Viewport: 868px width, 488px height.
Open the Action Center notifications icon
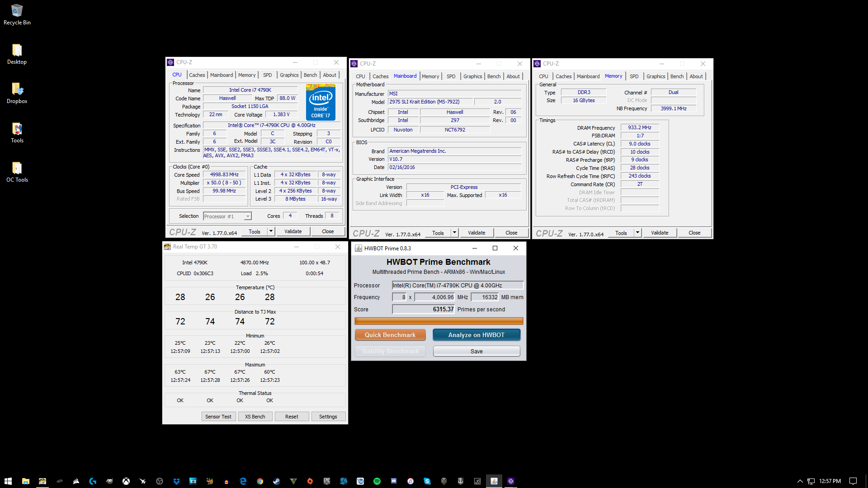[853, 481]
